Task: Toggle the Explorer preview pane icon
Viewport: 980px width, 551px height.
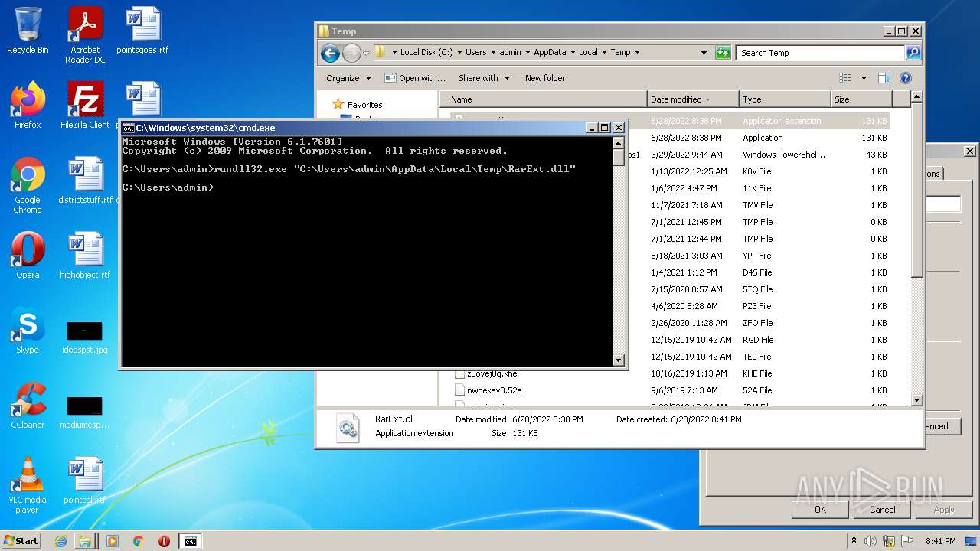Action: coord(884,78)
